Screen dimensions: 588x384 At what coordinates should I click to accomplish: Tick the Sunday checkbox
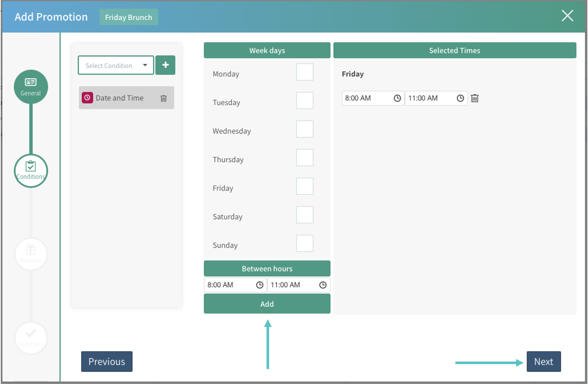(304, 243)
